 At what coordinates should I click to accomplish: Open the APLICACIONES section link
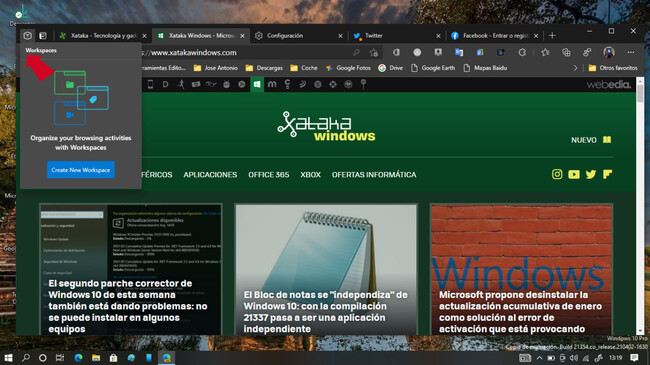210,175
